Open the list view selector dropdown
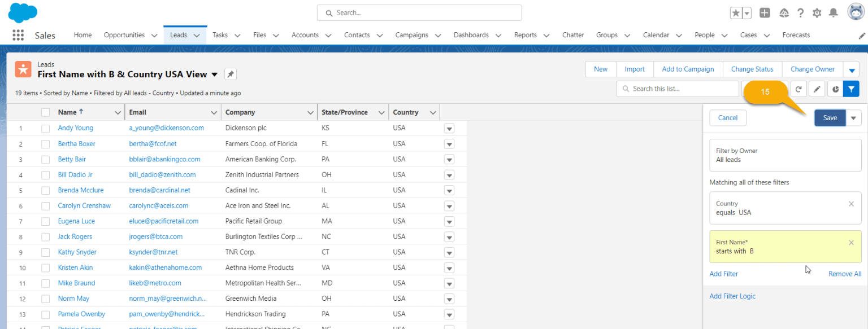Viewport: 868px width, 329px height. click(215, 74)
